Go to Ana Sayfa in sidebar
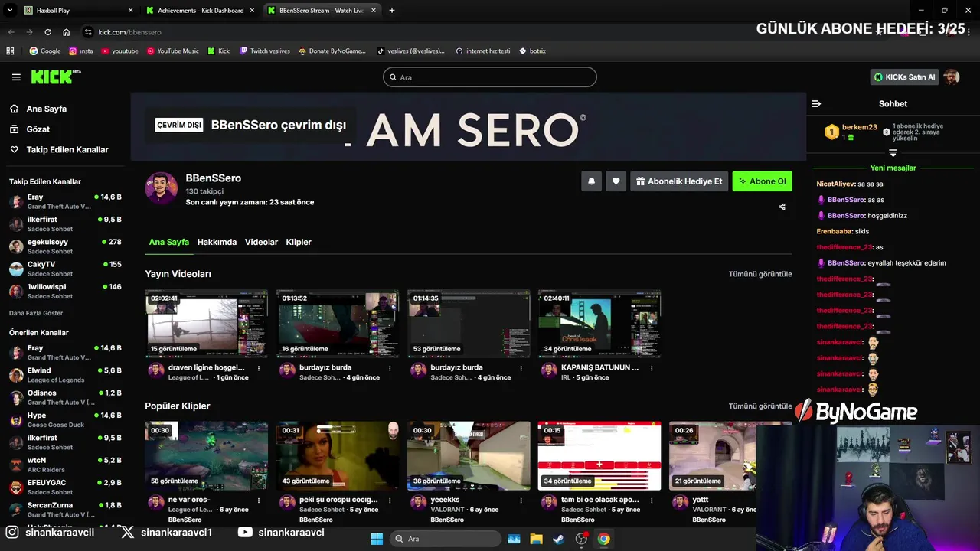Screen dimensions: 980x551 point(38,109)
